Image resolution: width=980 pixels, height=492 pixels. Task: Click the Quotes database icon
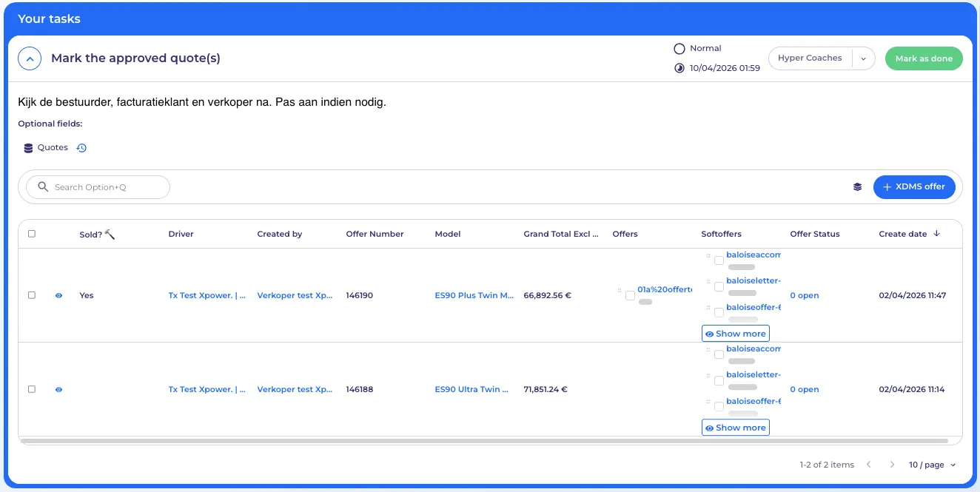[28, 148]
